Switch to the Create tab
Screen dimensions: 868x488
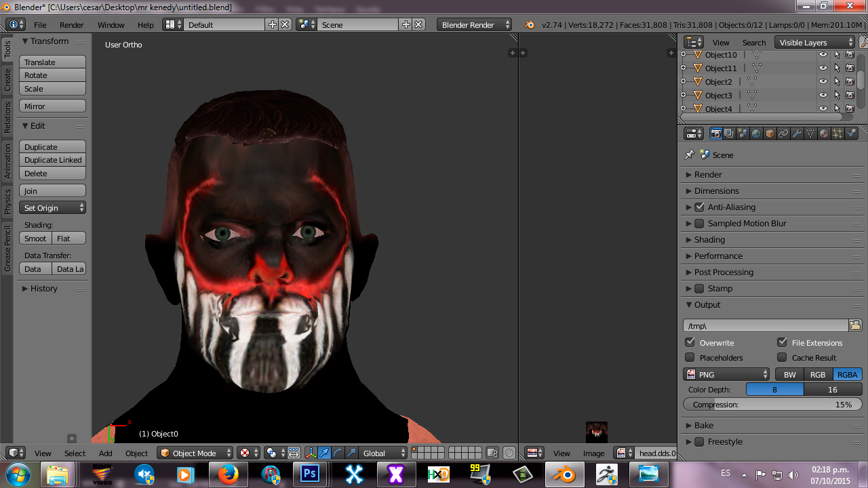pos(7,79)
